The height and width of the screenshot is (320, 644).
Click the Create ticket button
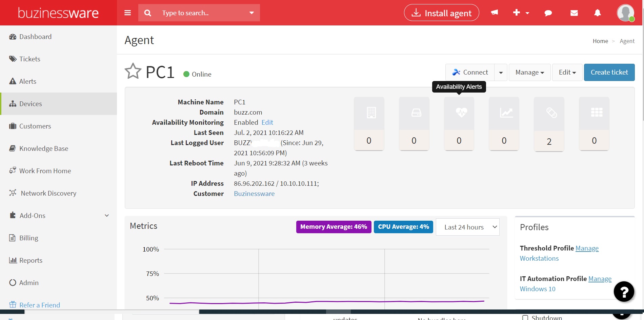coord(609,72)
